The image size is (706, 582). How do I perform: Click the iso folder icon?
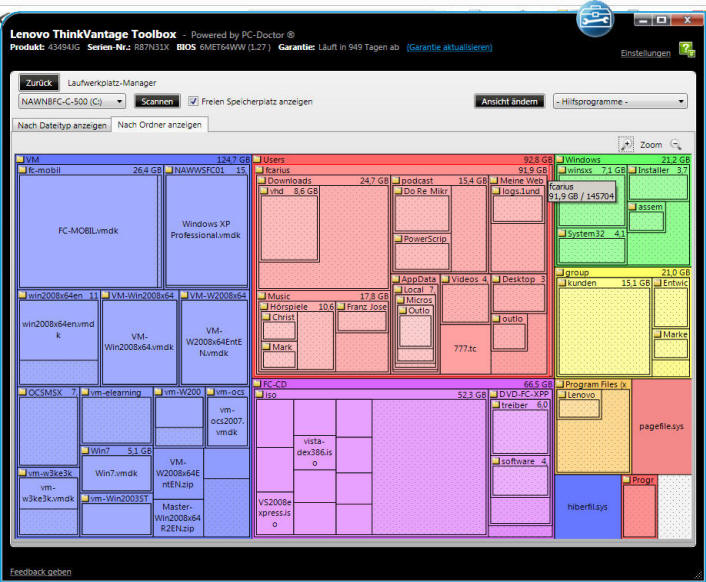click(x=259, y=394)
